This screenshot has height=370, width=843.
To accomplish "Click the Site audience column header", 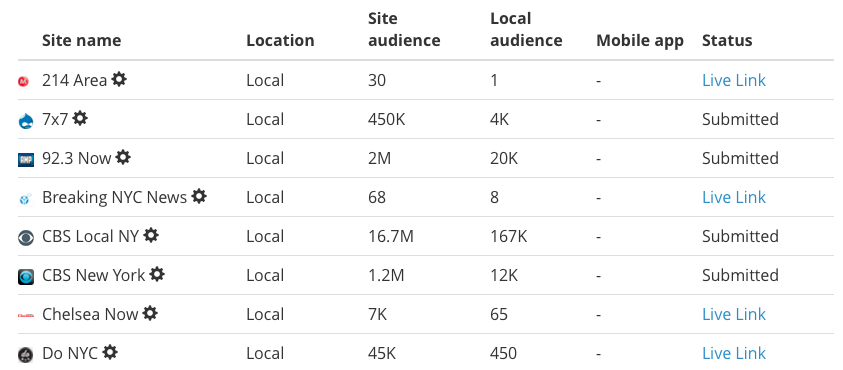I will point(404,30).
